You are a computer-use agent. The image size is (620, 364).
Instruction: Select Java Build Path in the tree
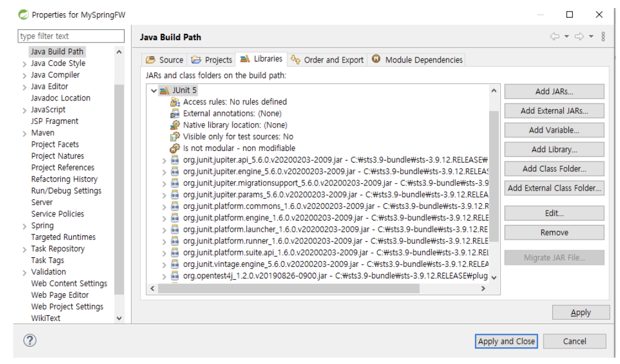[57, 52]
